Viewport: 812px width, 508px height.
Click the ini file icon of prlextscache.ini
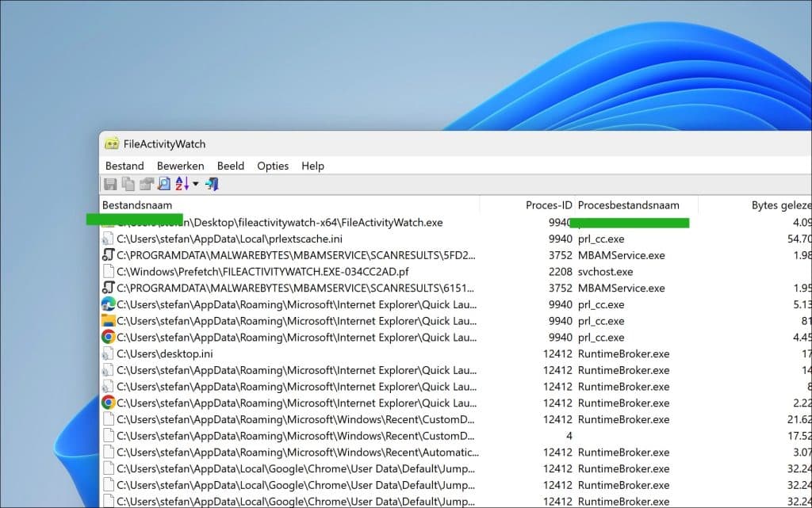tap(108, 239)
